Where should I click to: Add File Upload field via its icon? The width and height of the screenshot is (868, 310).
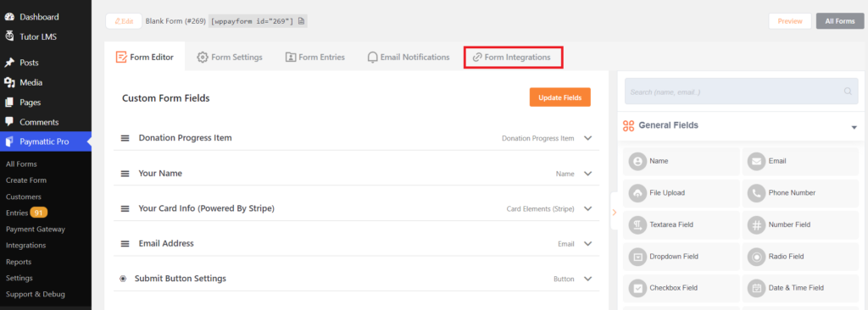coord(637,193)
